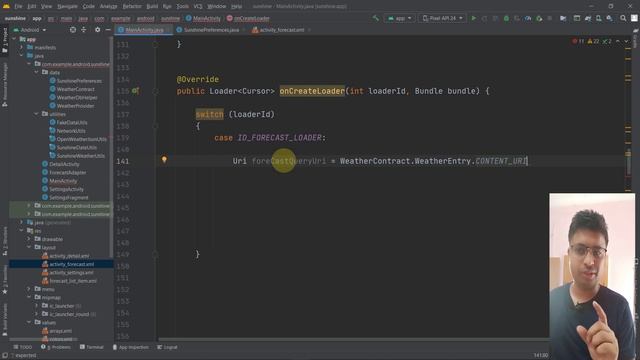This screenshot has width=640, height=360.
Task: Open the Navigate menu
Action: [x=67, y=7]
